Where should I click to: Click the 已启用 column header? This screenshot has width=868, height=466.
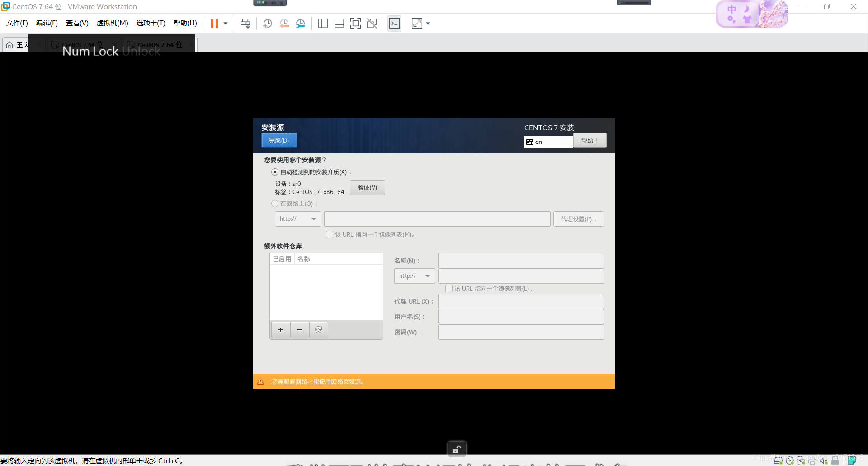pos(282,259)
